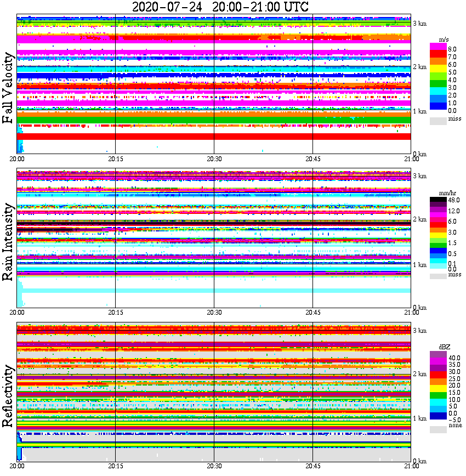Click the 1.5 value in mm/hr legend
466x476 pixels.
[452, 242]
